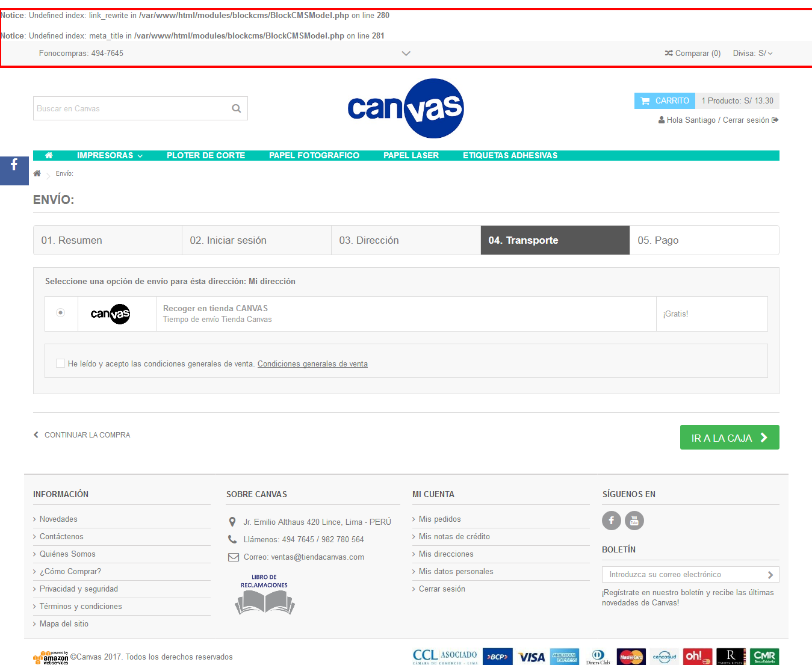Open Privacidad y seguridad footer link
812x665 pixels.
[79, 589]
